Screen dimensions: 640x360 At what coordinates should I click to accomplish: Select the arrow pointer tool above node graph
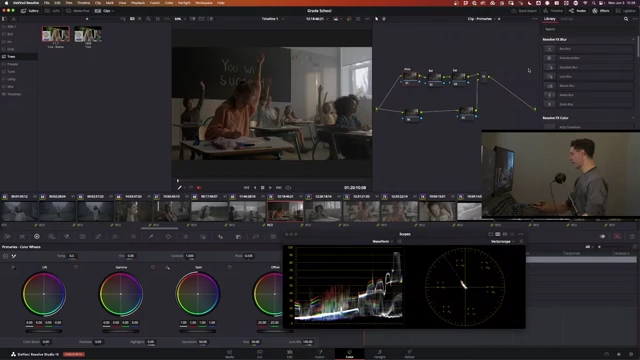click(376, 19)
